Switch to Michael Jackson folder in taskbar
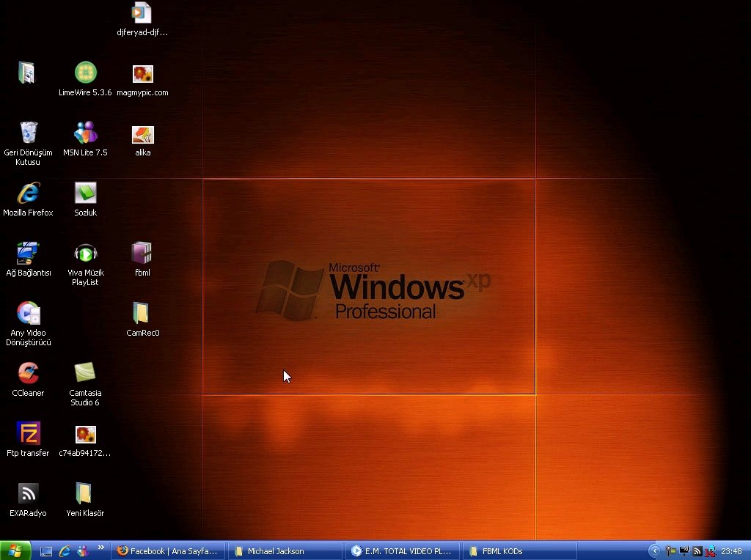751x560 pixels. [x=285, y=551]
